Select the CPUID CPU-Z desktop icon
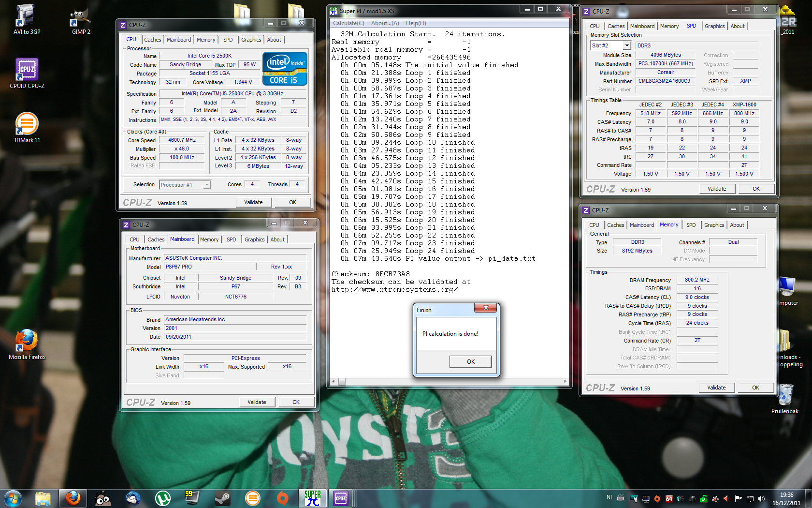 (x=27, y=74)
